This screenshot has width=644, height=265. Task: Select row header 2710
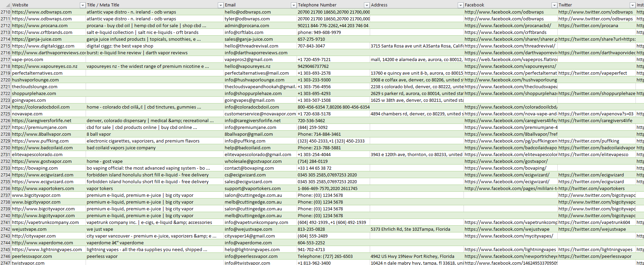pos(5,12)
